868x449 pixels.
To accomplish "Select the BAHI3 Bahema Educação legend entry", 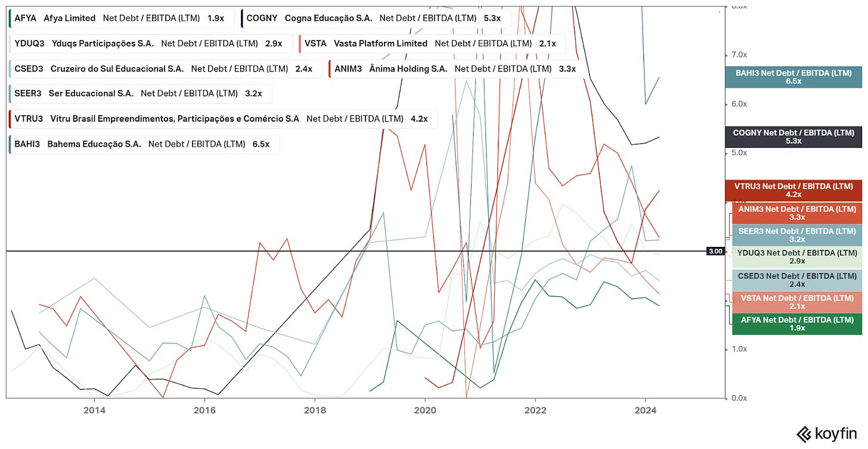I will pos(144,144).
